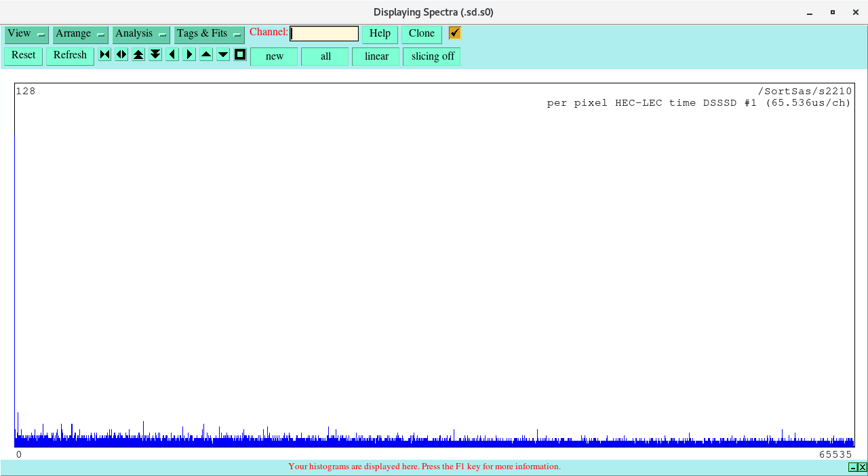Click the green X icon in status bar

click(863, 467)
